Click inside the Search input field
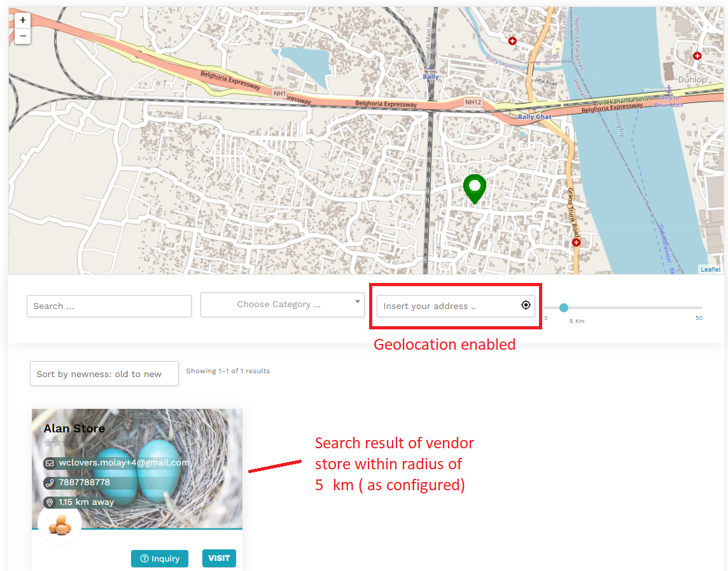 pos(108,306)
